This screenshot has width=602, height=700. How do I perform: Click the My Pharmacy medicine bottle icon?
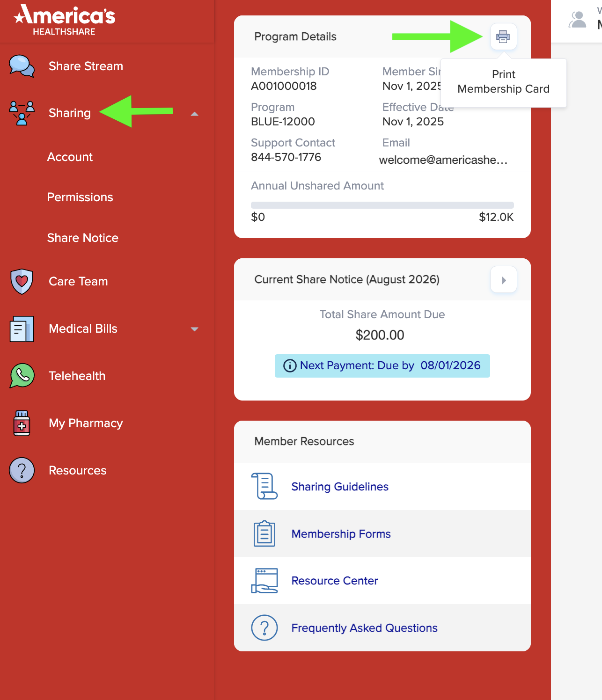22,423
